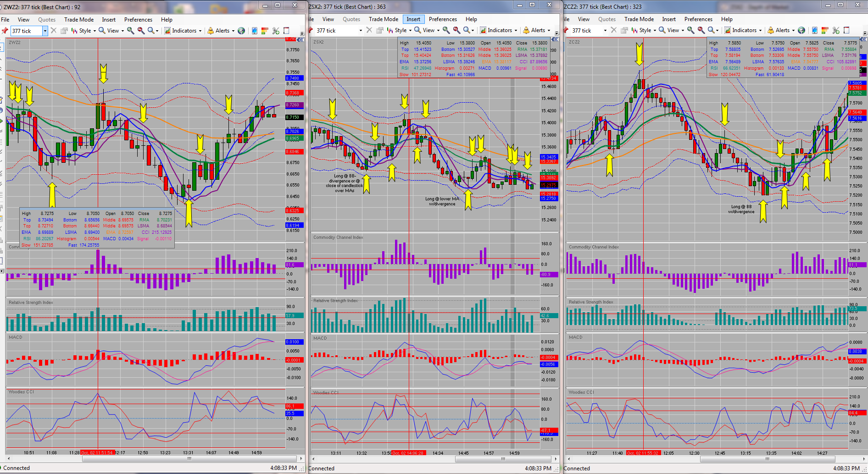Open the Trade Mode menu in the ZWZ2 window
The height and width of the screenshot is (474, 868).
coord(79,20)
